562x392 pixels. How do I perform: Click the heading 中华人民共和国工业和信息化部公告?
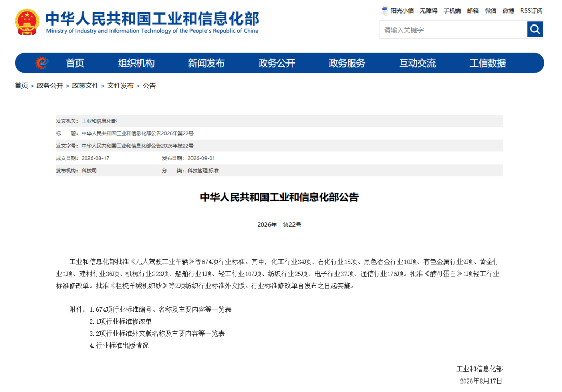(x=279, y=197)
